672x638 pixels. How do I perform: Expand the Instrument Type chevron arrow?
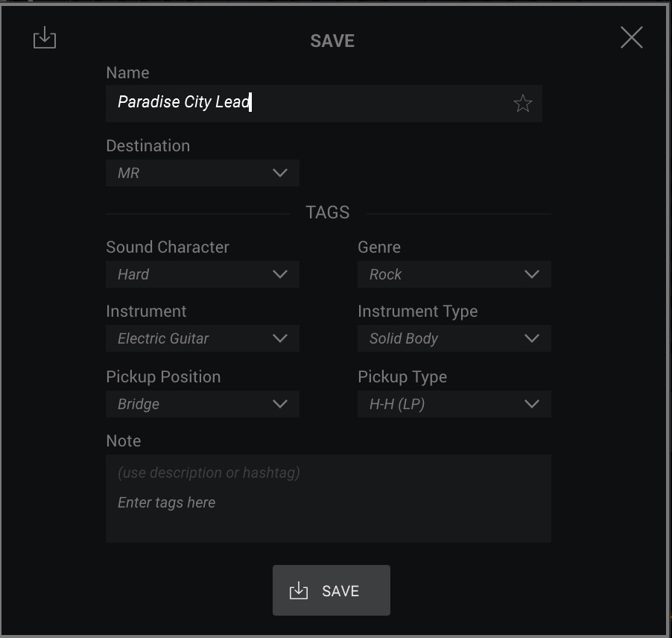coord(532,338)
